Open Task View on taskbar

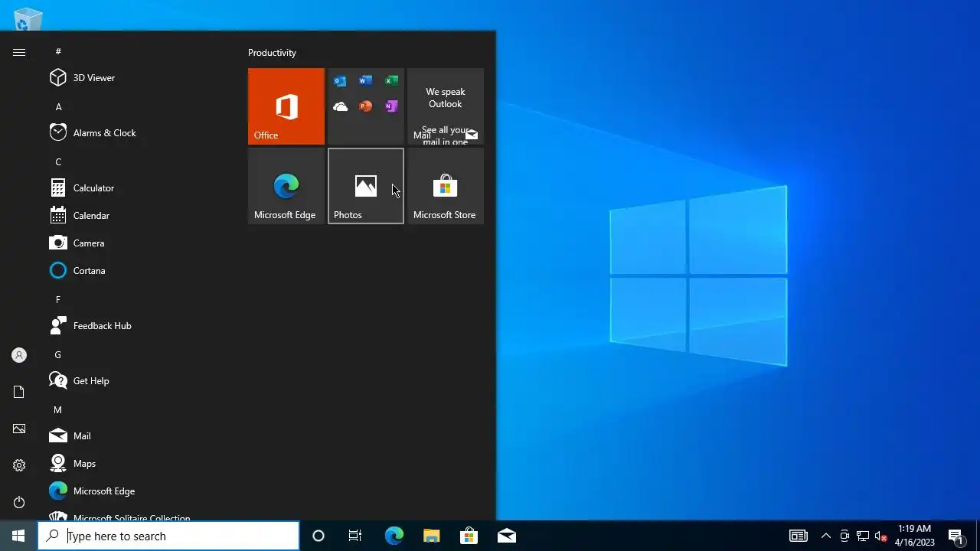pos(355,536)
